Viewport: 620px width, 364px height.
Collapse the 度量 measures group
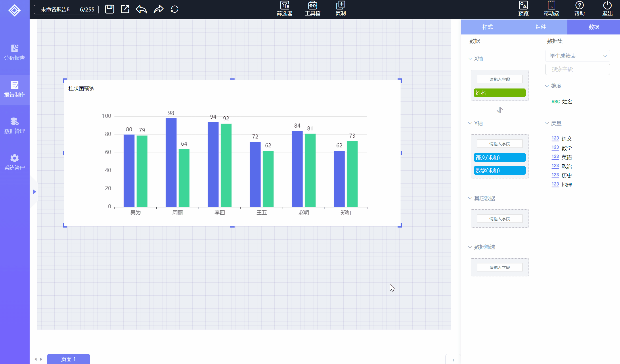click(x=547, y=124)
